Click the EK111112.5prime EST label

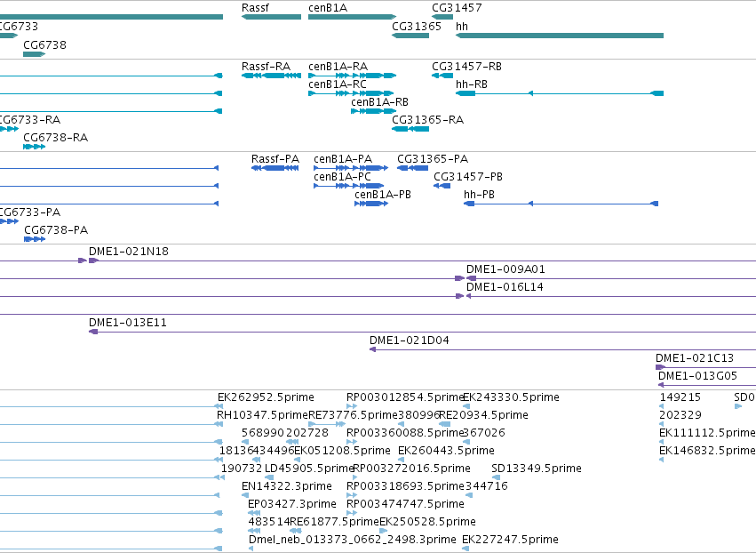(x=707, y=433)
